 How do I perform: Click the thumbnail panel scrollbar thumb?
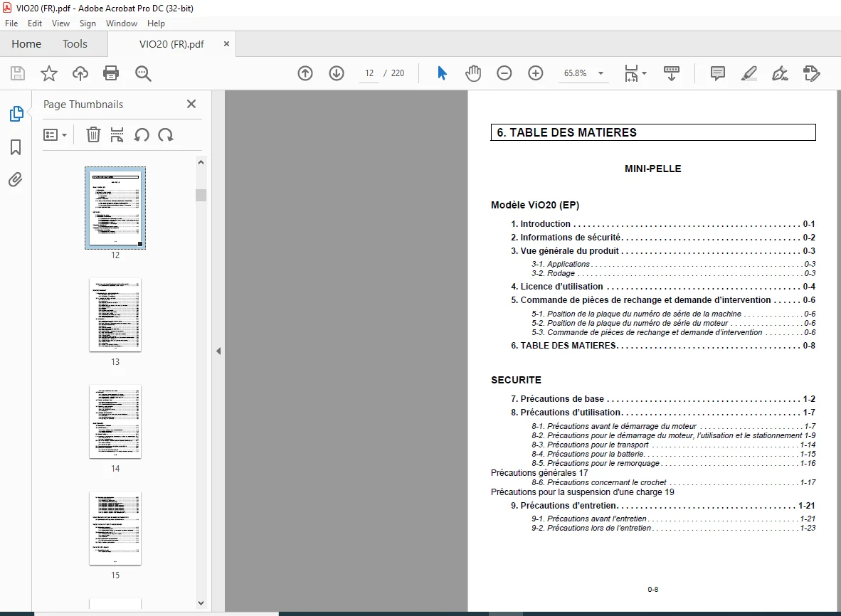pyautogui.click(x=201, y=195)
